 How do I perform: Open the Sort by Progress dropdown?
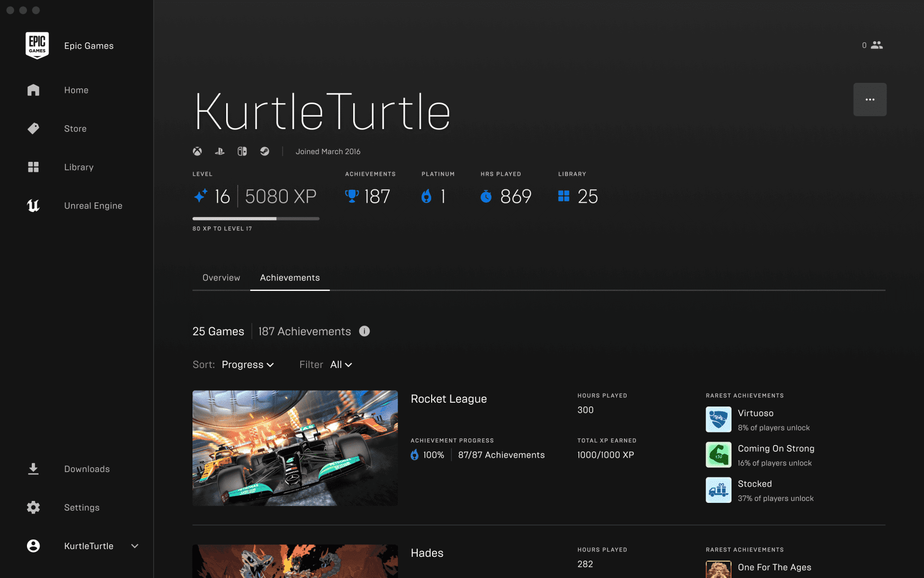click(x=247, y=365)
